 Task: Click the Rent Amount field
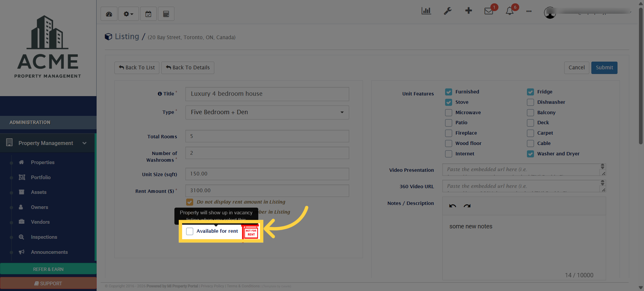267,191
